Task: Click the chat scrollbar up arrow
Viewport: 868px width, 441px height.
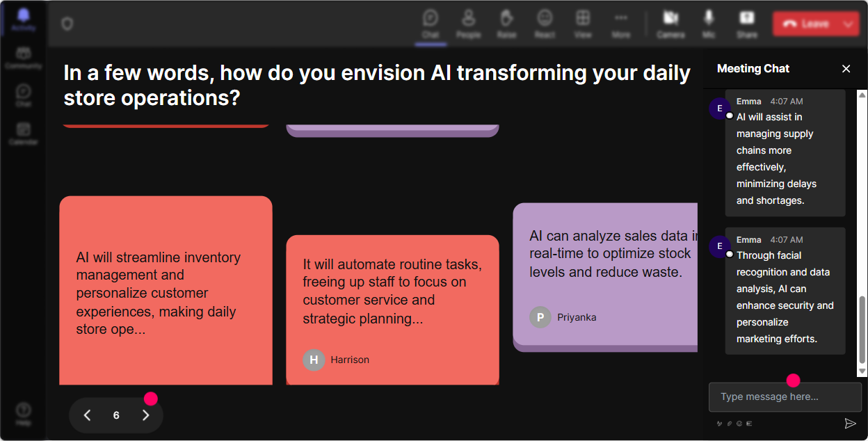Action: (x=862, y=94)
